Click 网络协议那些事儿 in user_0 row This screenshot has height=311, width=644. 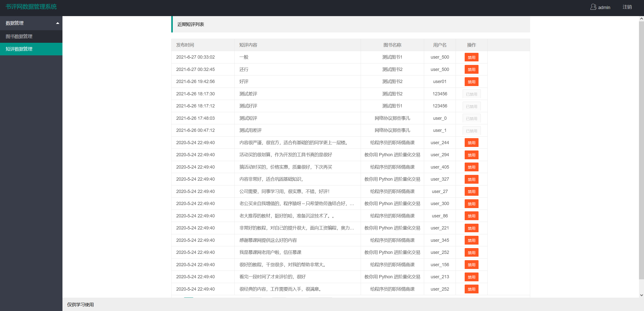[x=392, y=118]
